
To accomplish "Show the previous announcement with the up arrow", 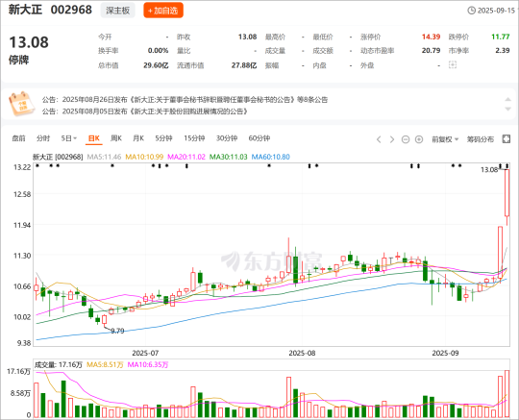I will pos(508,100).
